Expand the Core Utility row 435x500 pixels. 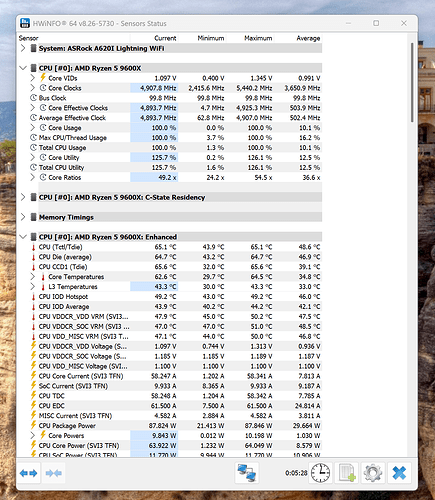[x=33, y=158]
